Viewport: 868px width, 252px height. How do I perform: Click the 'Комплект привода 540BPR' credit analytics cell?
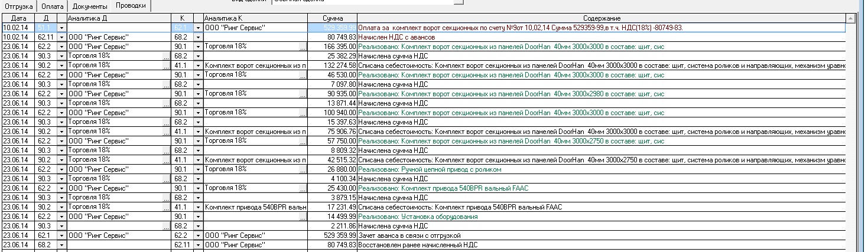tap(254, 207)
